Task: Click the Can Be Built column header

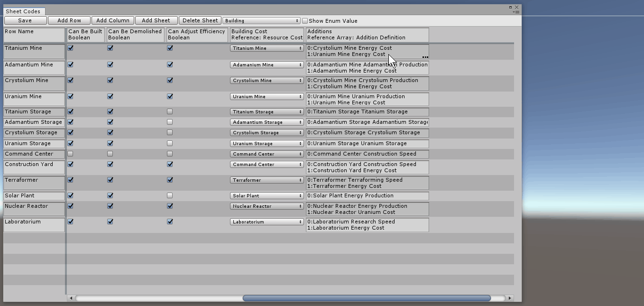Action: 86,35
